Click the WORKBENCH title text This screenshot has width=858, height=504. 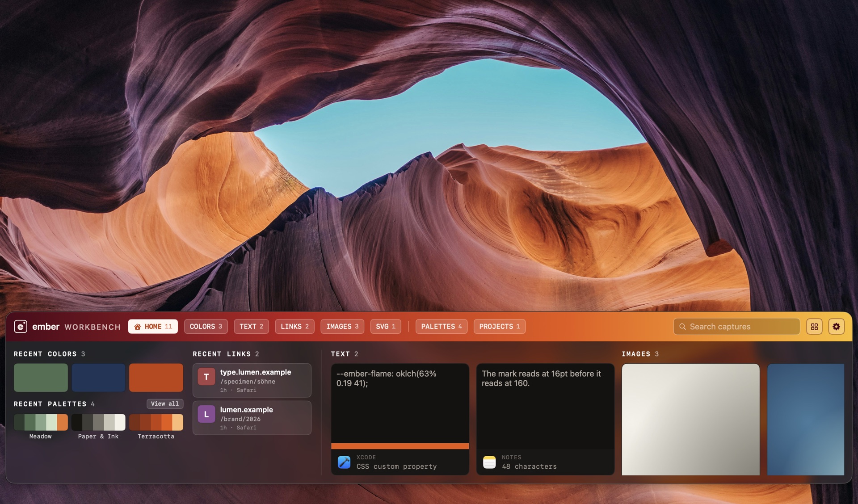click(93, 327)
